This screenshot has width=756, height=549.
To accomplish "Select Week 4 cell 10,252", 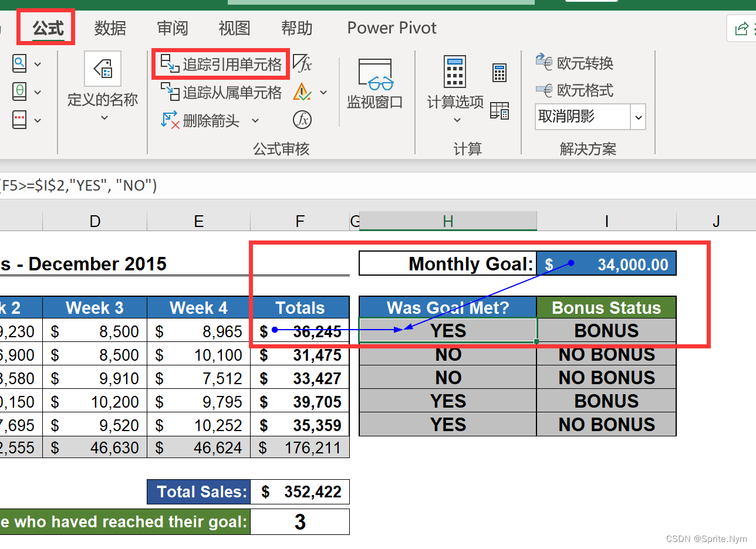I will pyautogui.click(x=199, y=425).
